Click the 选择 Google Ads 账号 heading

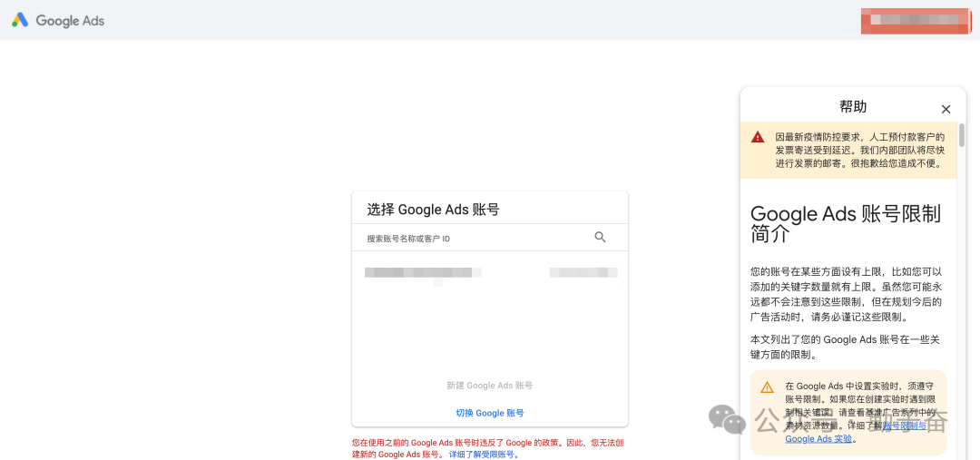(x=433, y=210)
